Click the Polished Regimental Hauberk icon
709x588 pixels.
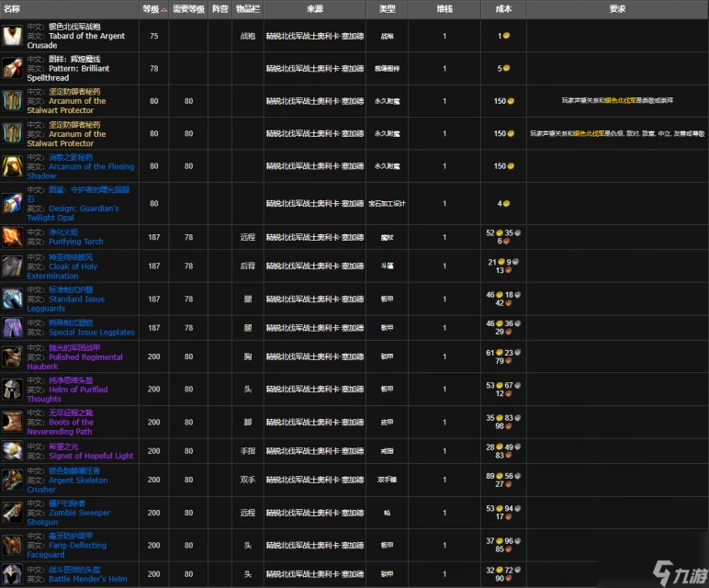click(x=13, y=356)
